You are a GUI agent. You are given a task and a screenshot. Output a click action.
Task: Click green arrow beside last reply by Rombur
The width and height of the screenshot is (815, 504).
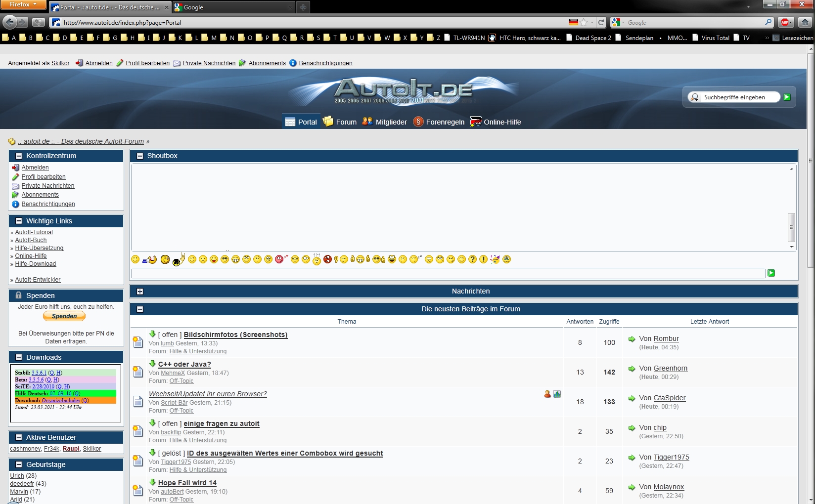(632, 339)
